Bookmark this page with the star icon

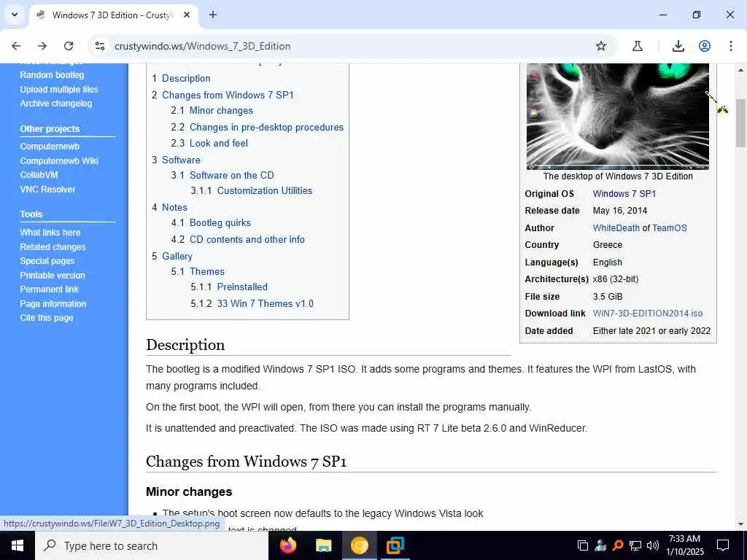[x=601, y=46]
